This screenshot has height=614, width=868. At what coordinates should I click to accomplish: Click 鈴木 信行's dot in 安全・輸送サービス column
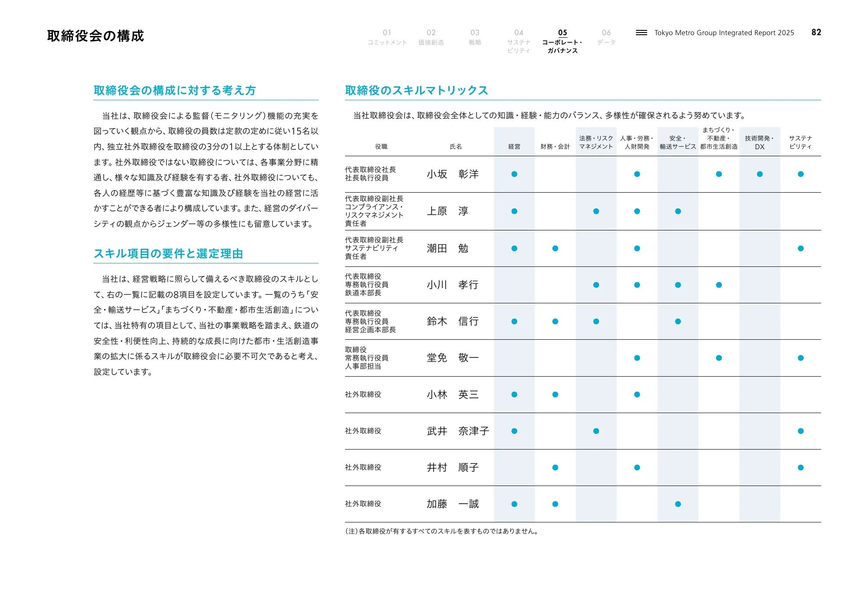[678, 322]
